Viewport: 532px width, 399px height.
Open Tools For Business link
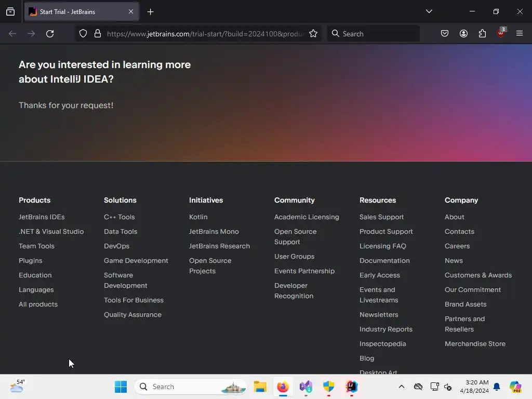[x=134, y=300]
